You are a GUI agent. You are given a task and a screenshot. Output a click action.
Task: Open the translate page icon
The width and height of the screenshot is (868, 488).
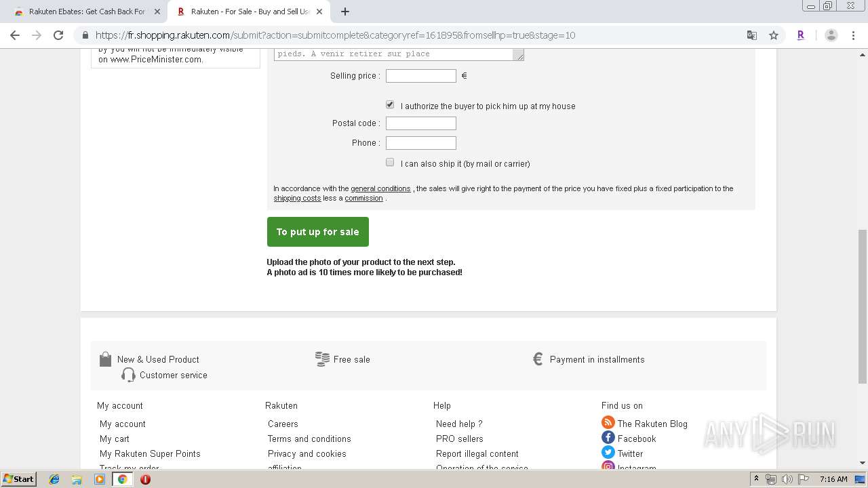(752, 35)
